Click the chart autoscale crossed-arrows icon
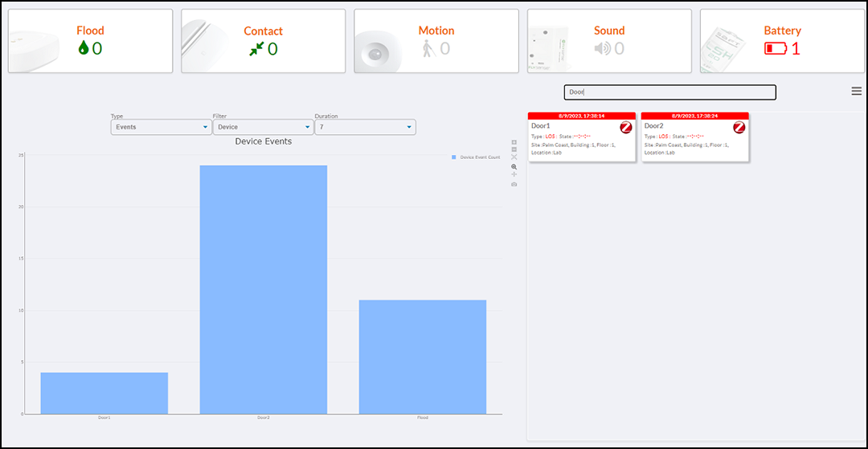Screen dimensions: 868x449 click(x=514, y=157)
